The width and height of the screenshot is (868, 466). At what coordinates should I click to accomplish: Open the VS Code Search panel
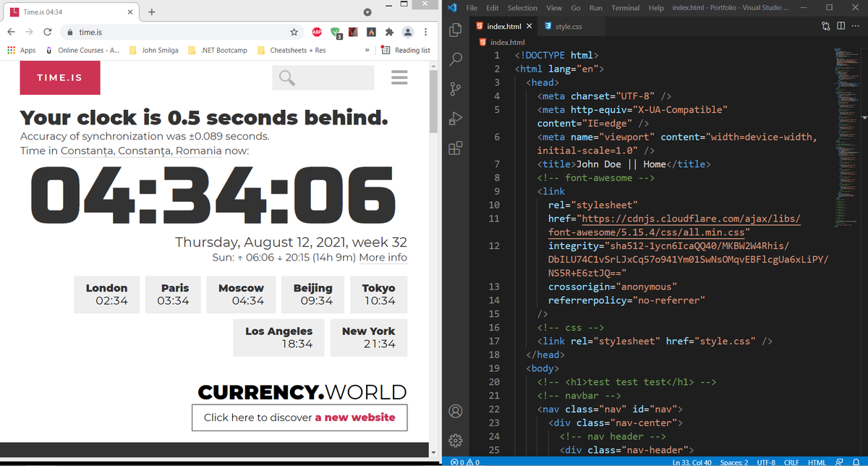(456, 59)
